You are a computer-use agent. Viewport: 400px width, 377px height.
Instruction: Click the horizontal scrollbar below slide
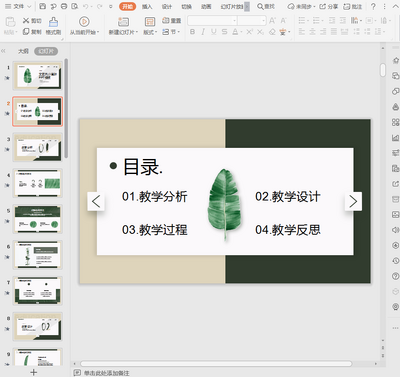point(216,364)
